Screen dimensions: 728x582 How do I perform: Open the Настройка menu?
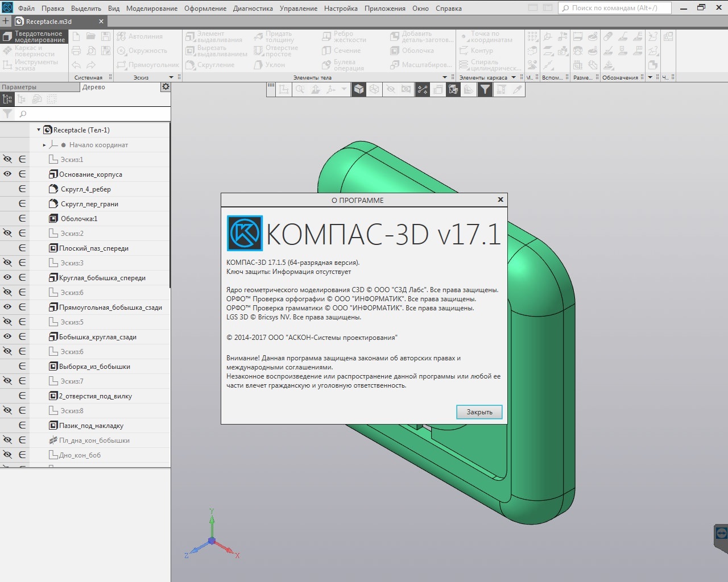(341, 9)
